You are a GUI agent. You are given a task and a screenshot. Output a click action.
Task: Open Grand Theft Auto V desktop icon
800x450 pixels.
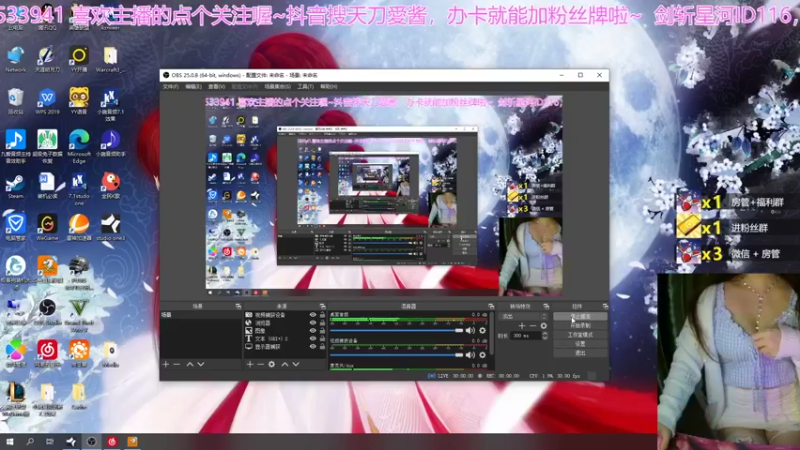point(79,315)
